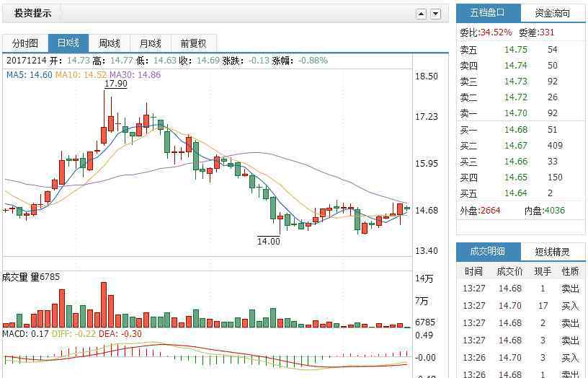This screenshot has height=378, width=588.
Task: Click the 性质 column header
Action: click(x=571, y=271)
